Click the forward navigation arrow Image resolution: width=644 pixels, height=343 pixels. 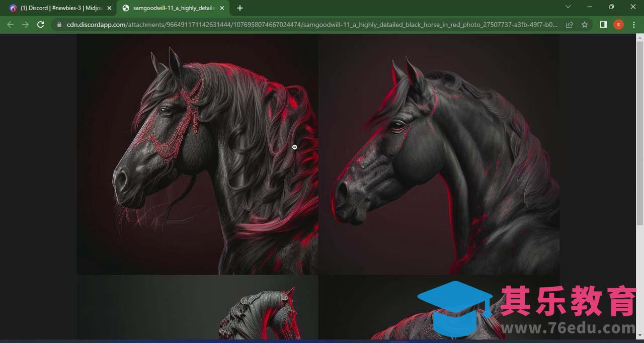pyautogui.click(x=25, y=25)
